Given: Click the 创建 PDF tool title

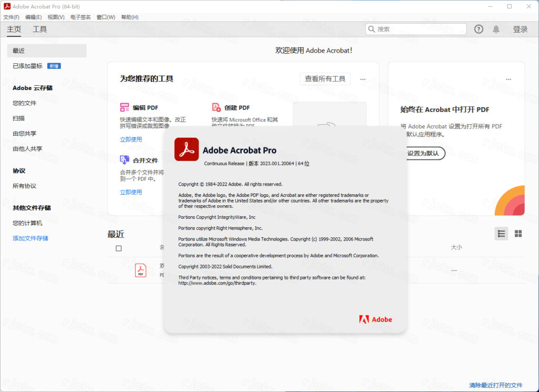Looking at the screenshot, I should pos(237,107).
